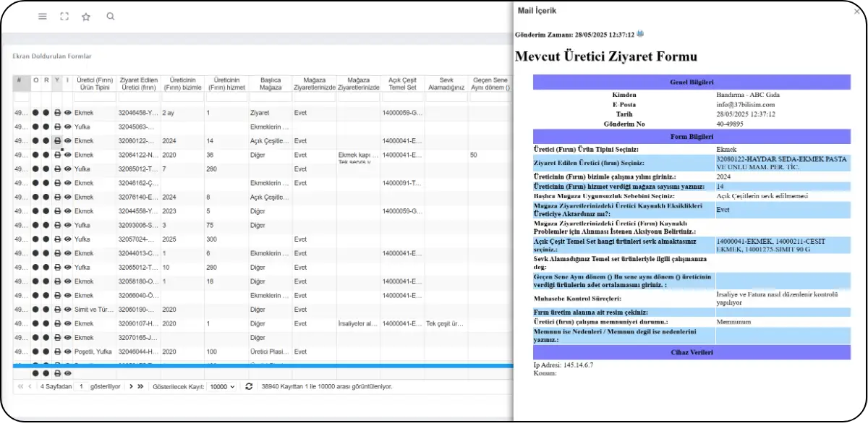Click the filter box under the # column
The image size is (868, 434).
[21, 97]
